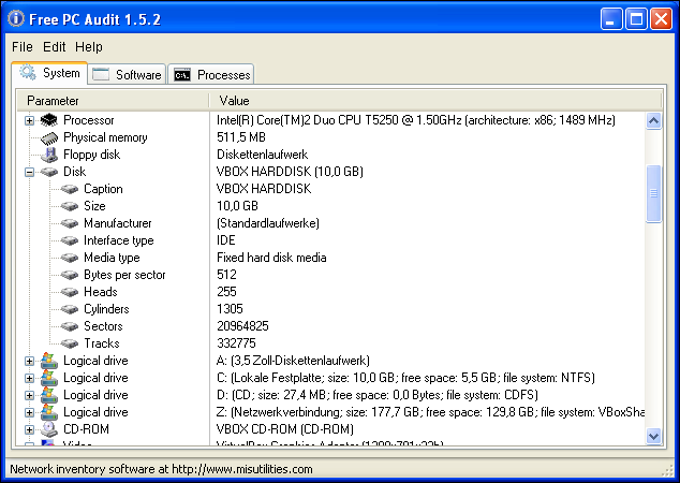Select the Bytes per sector row
This screenshot has width=680, height=483.
[125, 275]
